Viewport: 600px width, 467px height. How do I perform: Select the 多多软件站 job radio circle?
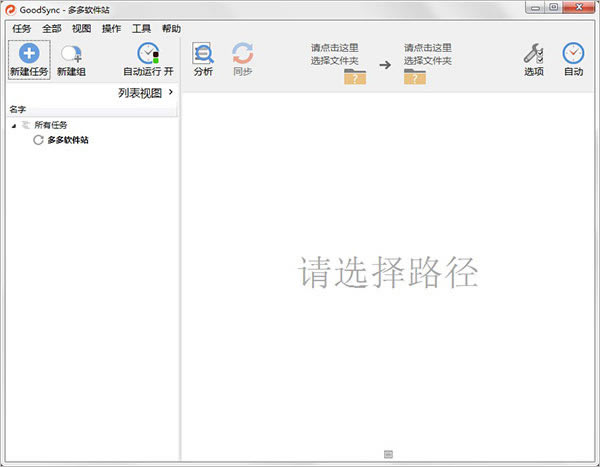pyautogui.click(x=38, y=140)
